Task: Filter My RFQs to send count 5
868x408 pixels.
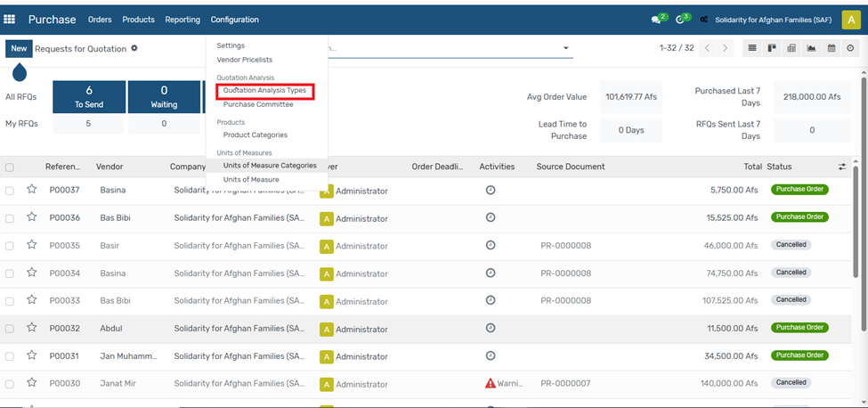Action: (88, 124)
